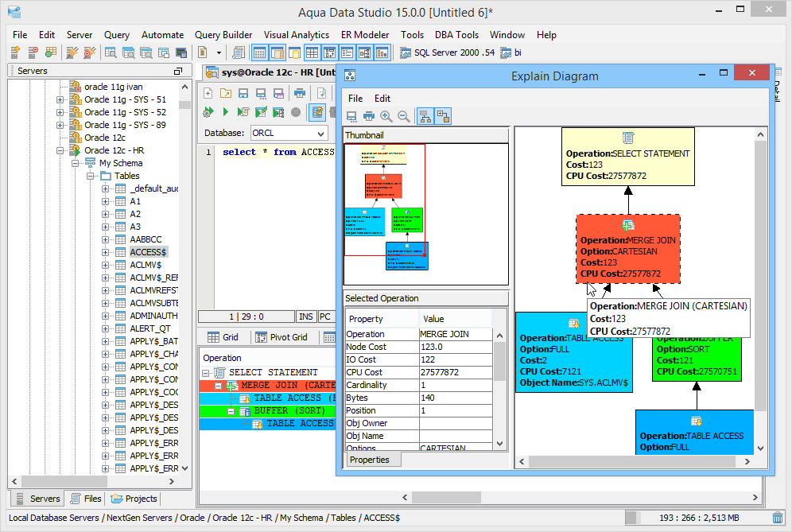Toggle hierarchical tree layout in Explain Diagram
The height and width of the screenshot is (532, 792).
425,117
